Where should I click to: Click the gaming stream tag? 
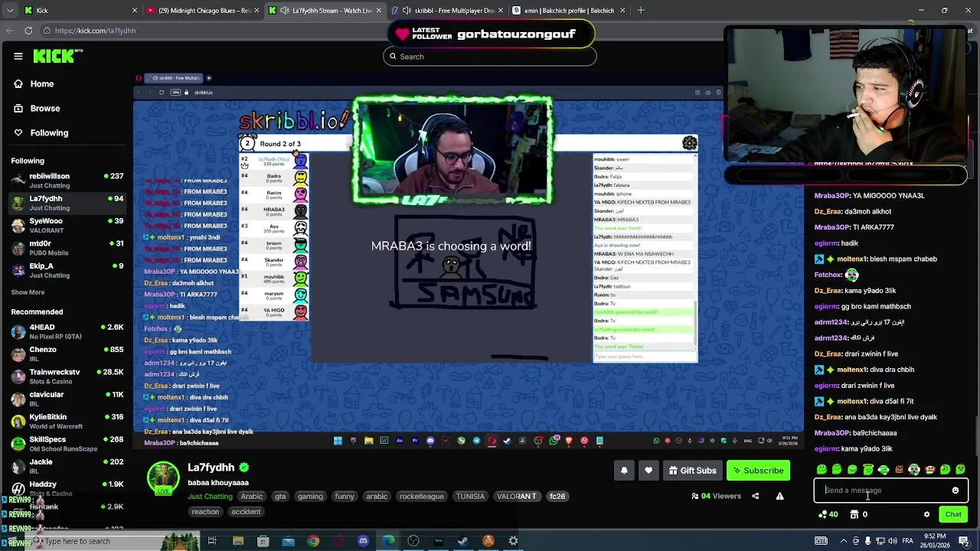pos(310,497)
